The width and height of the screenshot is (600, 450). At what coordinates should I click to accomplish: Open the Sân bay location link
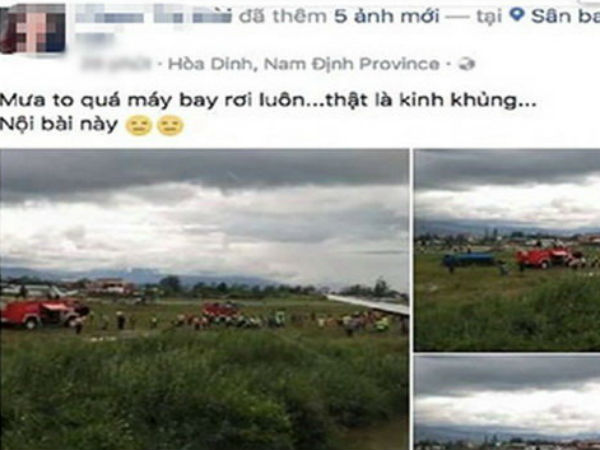565,16
